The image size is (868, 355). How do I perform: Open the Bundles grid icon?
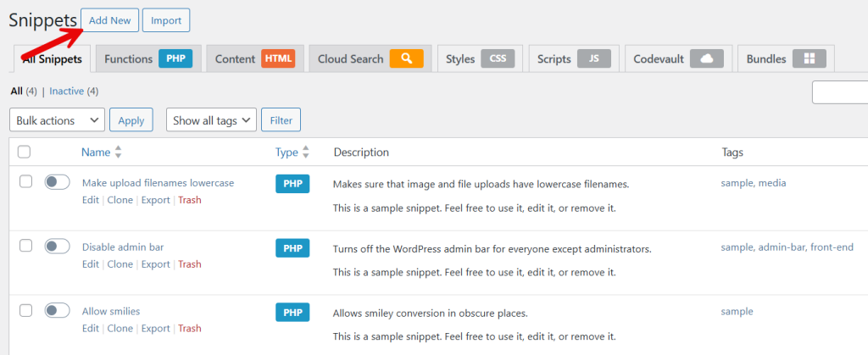pos(809,59)
